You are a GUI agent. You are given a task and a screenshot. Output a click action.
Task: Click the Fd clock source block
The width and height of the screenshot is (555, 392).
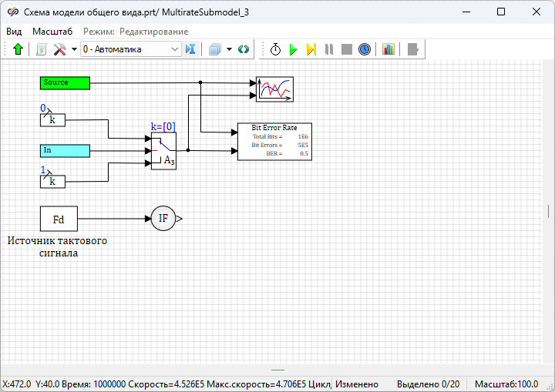[x=59, y=219]
